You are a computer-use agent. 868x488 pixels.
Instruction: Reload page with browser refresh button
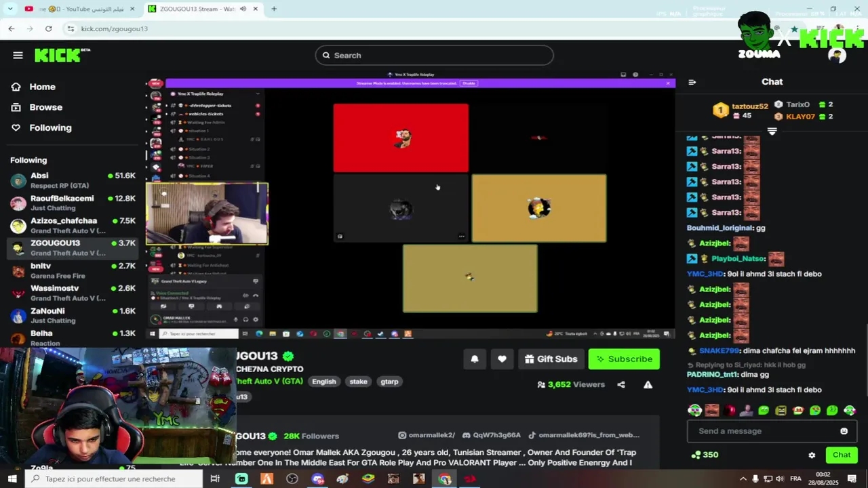pyautogui.click(x=48, y=28)
